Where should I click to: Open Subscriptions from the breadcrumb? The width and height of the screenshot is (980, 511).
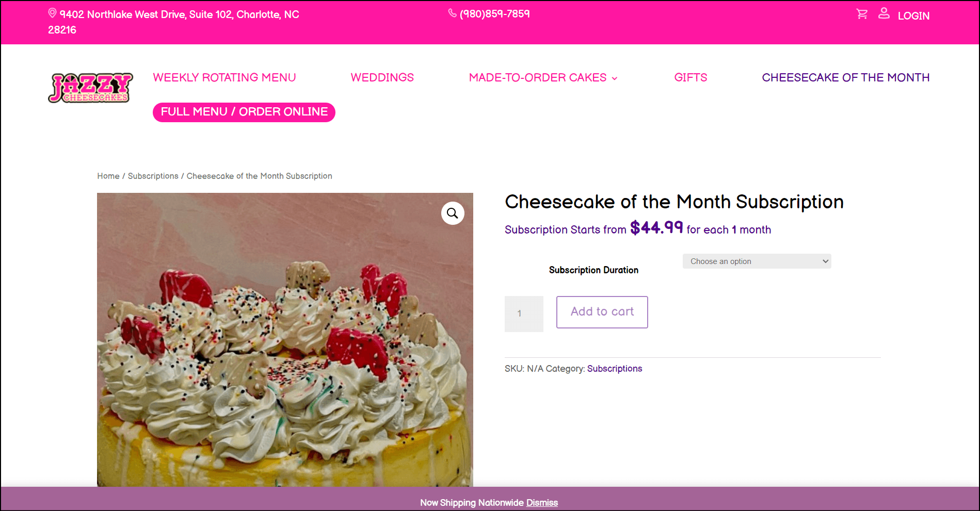click(153, 176)
